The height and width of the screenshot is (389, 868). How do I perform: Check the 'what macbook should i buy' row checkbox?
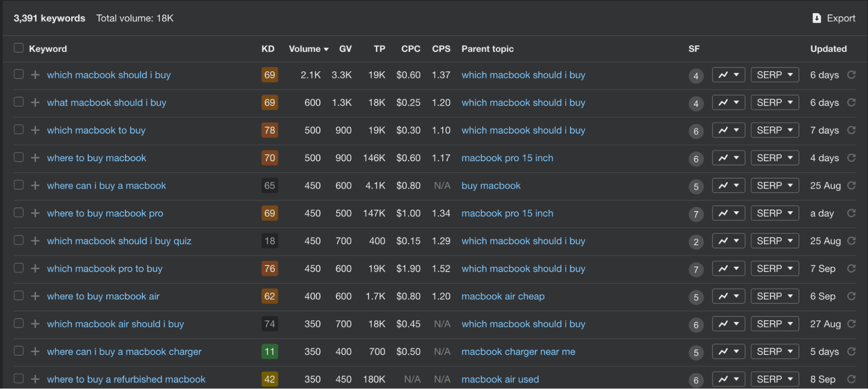click(x=19, y=102)
